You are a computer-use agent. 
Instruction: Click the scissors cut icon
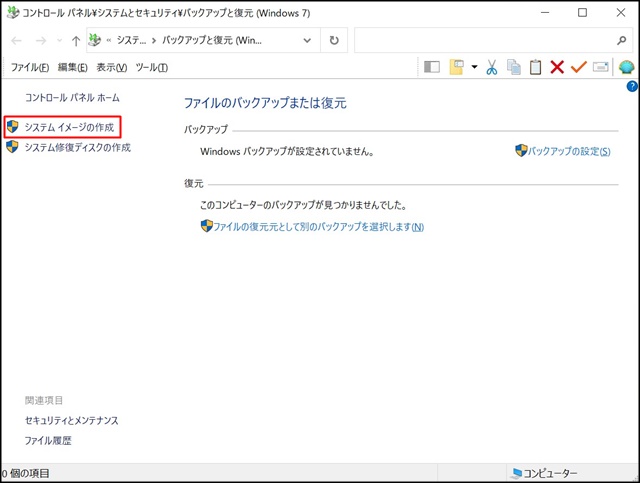(492, 67)
